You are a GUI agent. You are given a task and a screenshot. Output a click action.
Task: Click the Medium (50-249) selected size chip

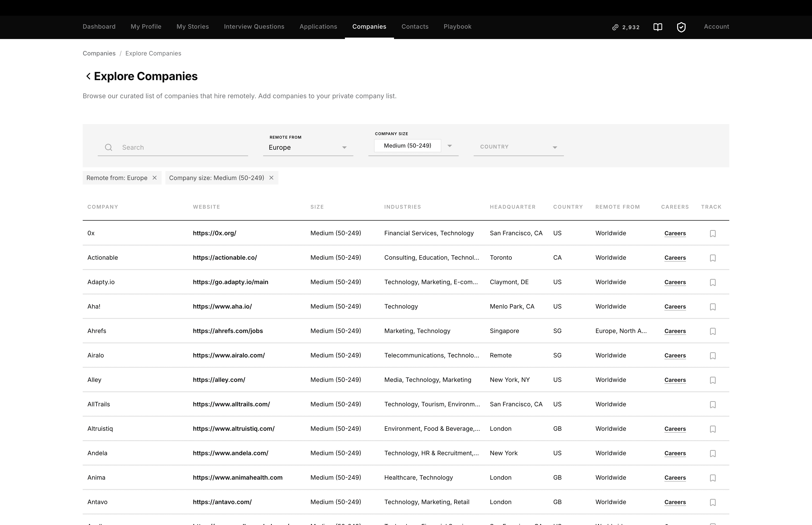point(408,145)
